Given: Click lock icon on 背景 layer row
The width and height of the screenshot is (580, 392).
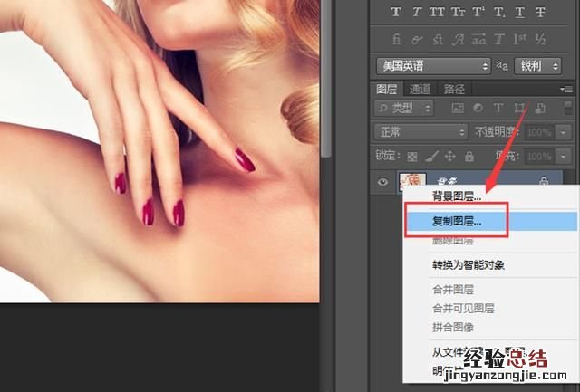Looking at the screenshot, I should (x=544, y=181).
